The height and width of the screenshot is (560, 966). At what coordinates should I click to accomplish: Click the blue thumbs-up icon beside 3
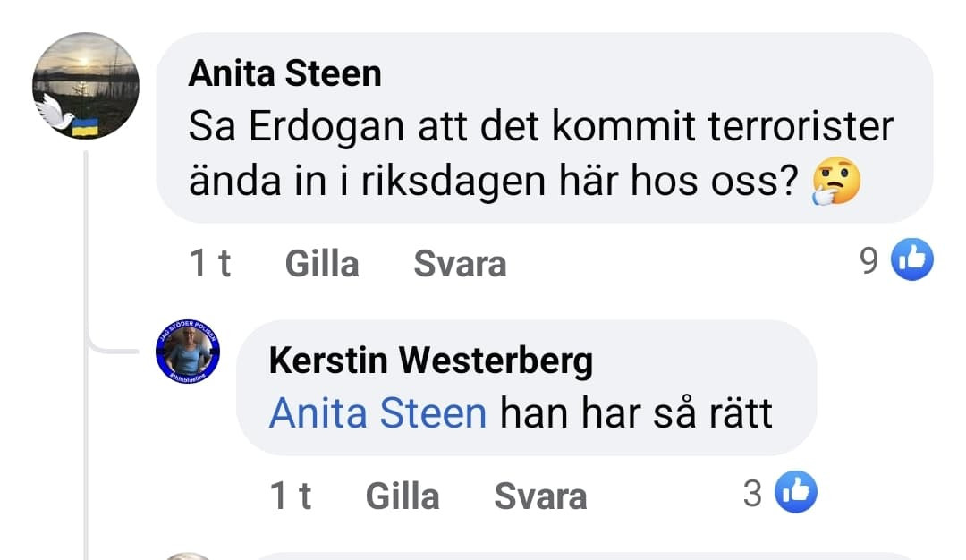[x=795, y=493]
